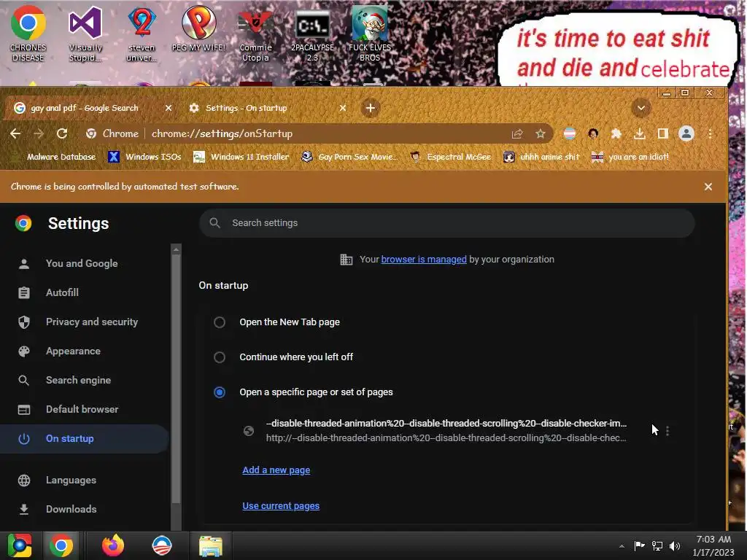The image size is (747, 560).
Task: Launch Firefox from the taskbar
Action: coord(113,545)
